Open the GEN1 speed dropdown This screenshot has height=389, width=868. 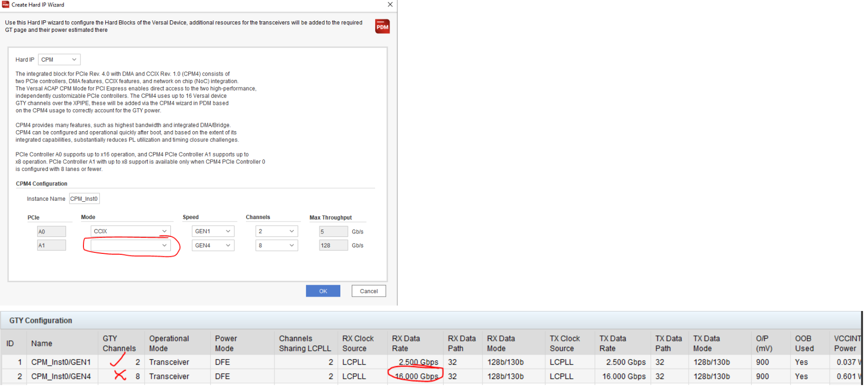(213, 232)
